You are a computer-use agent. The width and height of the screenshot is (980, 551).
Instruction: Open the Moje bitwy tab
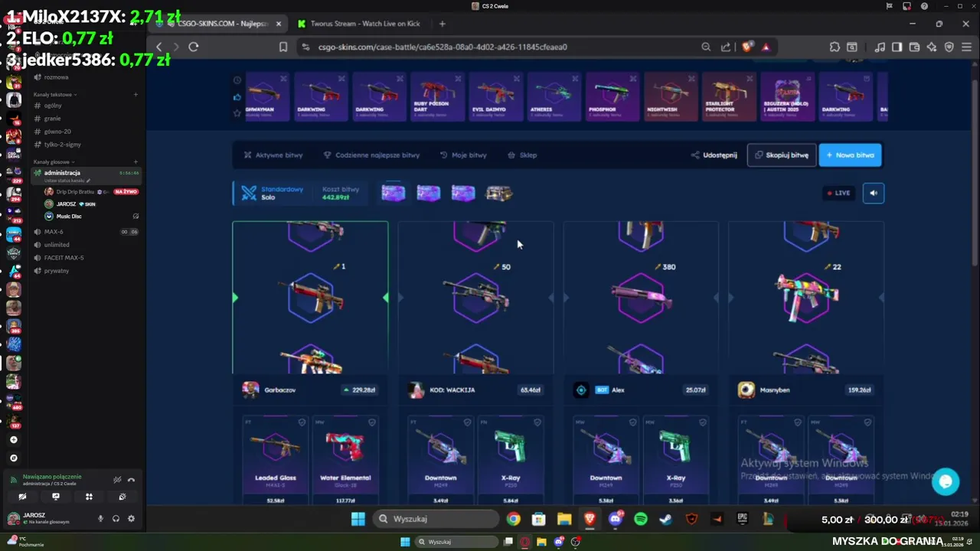coord(463,155)
